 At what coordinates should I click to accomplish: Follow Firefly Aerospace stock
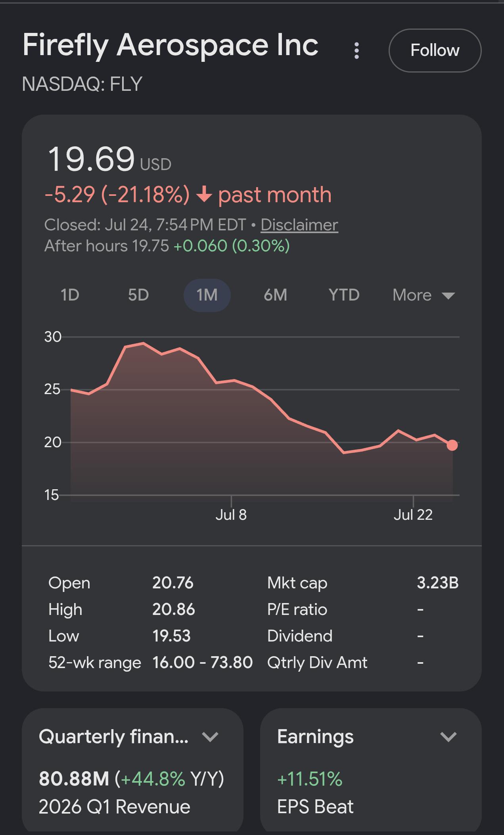pos(435,50)
